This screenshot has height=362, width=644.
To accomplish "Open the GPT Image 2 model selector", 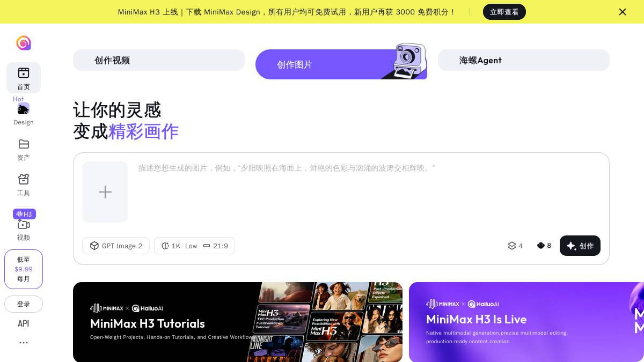I will coord(116,246).
